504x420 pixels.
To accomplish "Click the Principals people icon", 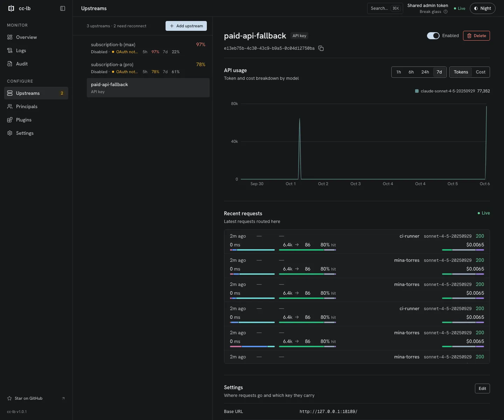I will click(x=10, y=106).
